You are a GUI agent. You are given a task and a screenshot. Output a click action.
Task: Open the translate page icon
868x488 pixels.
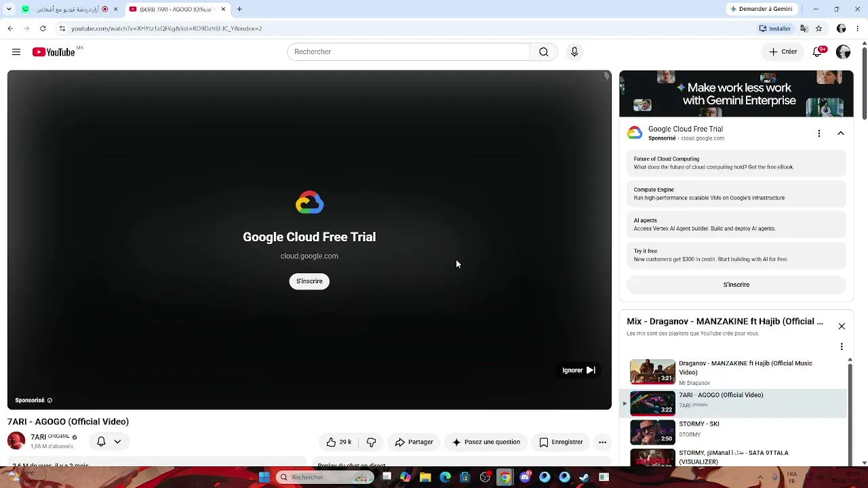[x=804, y=28]
